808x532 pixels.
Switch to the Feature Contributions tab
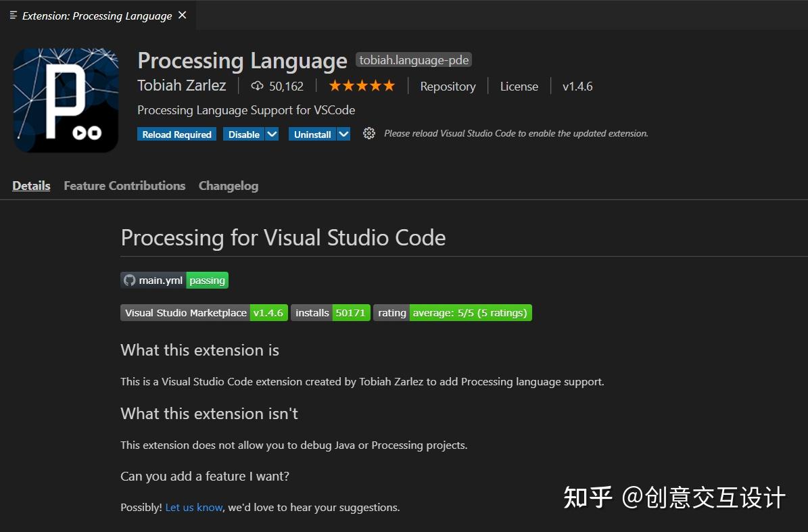[x=124, y=185]
